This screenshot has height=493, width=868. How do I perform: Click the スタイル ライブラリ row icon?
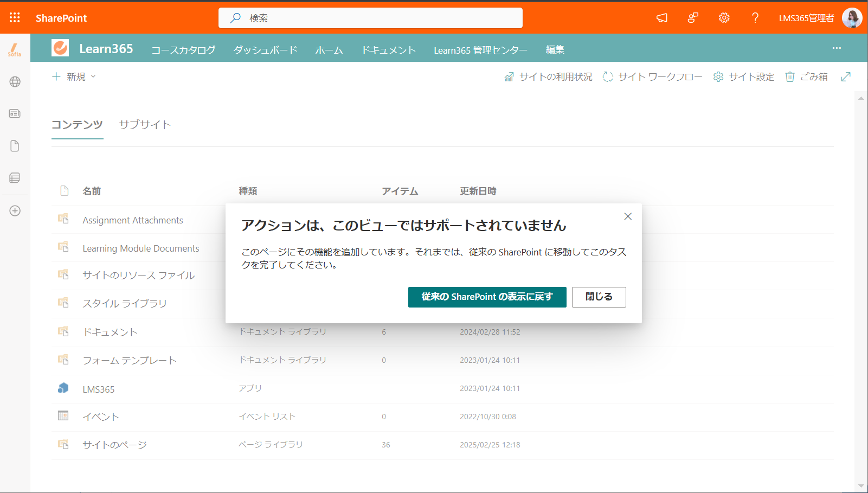tap(63, 302)
